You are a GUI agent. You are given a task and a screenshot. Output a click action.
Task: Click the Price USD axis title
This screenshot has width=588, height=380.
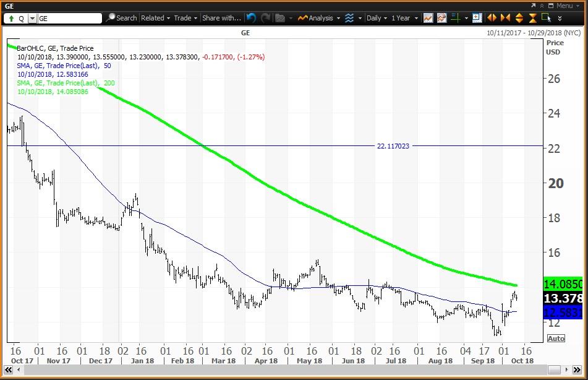point(555,47)
